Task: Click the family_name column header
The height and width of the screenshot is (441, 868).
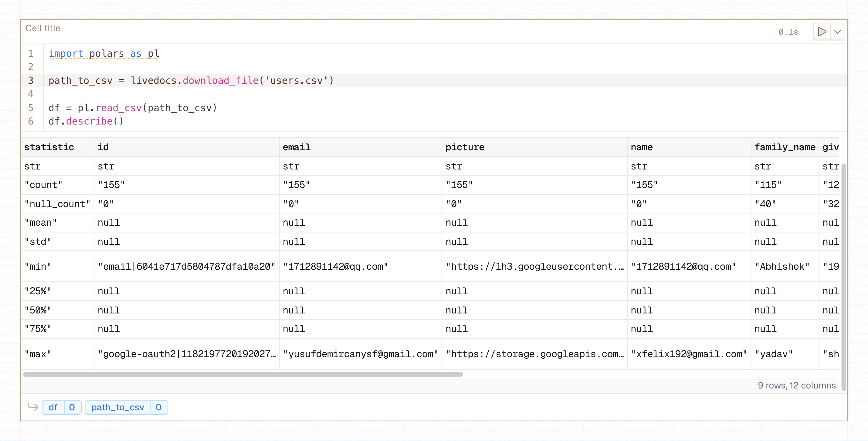Action: pyautogui.click(x=785, y=147)
